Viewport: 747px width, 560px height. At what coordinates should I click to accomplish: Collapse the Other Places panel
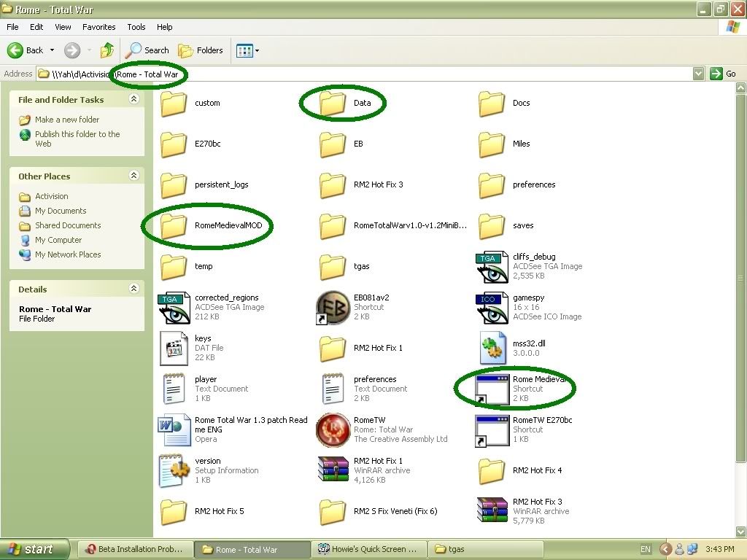click(x=133, y=176)
